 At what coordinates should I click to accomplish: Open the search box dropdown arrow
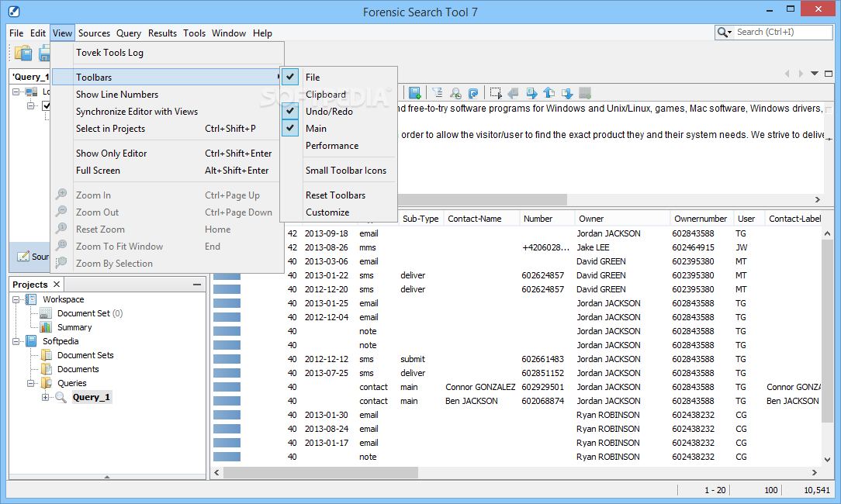pos(729,33)
